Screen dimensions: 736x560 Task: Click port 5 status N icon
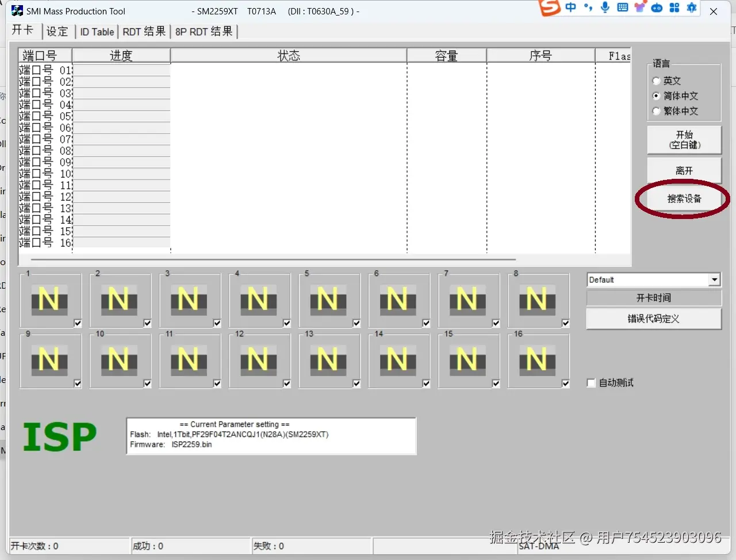click(328, 300)
